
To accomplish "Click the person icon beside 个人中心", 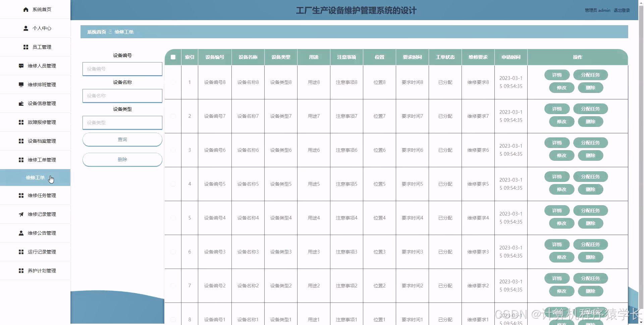I will [26, 28].
